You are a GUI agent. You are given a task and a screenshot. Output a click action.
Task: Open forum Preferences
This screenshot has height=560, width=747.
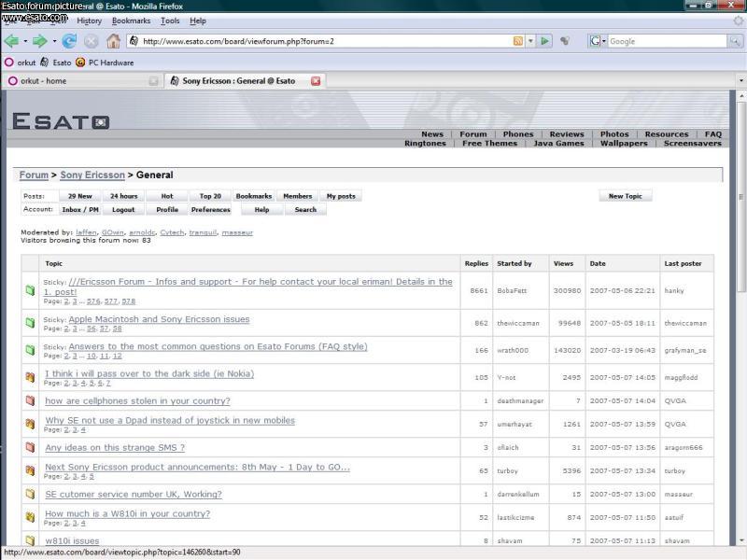[211, 209]
